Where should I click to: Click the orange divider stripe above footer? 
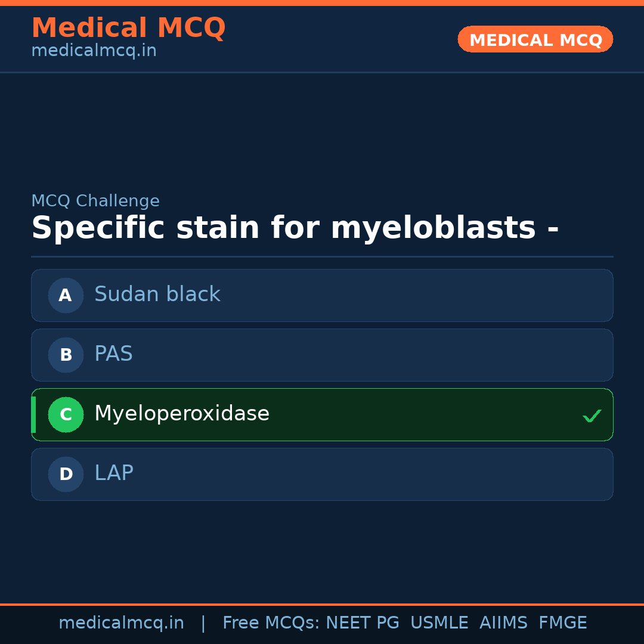(x=322, y=604)
